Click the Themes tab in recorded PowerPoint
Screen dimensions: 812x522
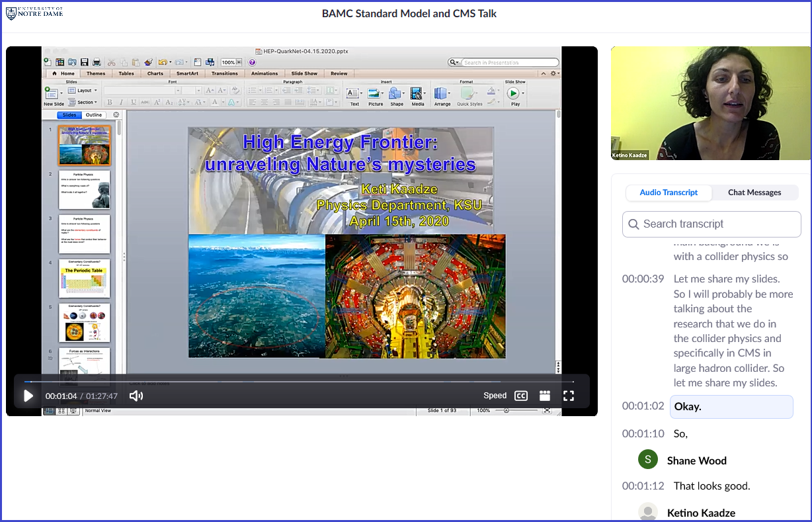[x=96, y=73]
